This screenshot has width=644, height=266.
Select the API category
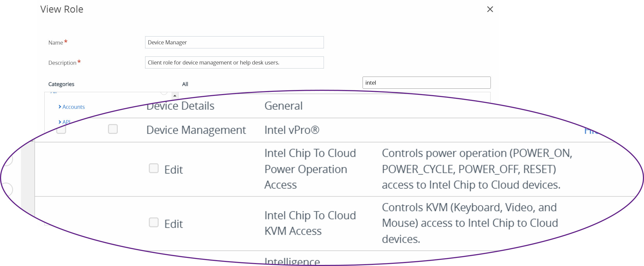(x=66, y=122)
